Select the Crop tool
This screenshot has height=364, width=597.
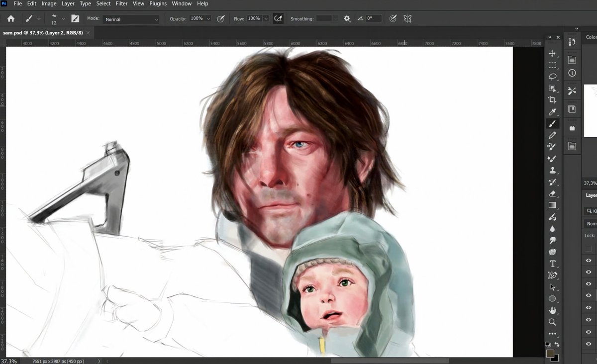pos(552,100)
